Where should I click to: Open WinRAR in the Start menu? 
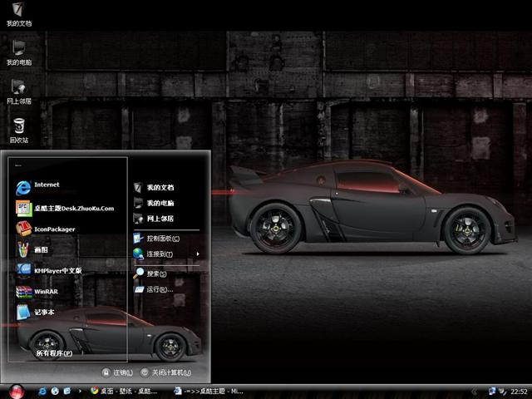(46, 292)
